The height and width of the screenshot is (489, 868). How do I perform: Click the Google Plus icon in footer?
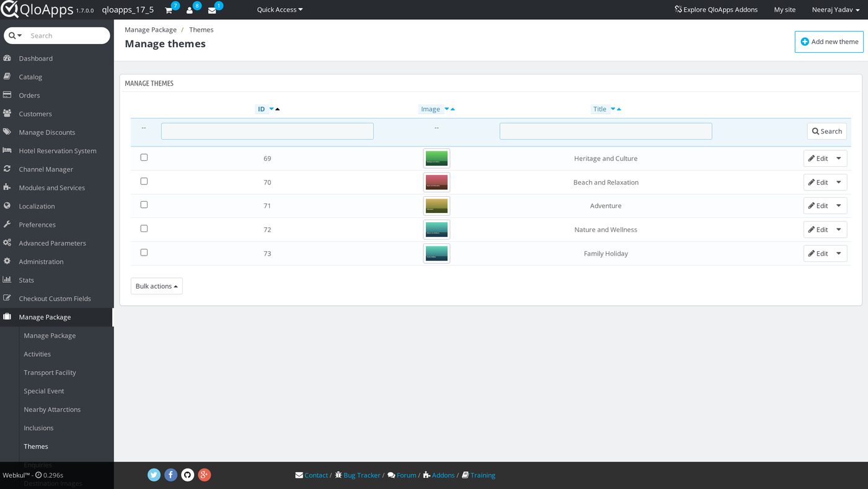pyautogui.click(x=205, y=475)
